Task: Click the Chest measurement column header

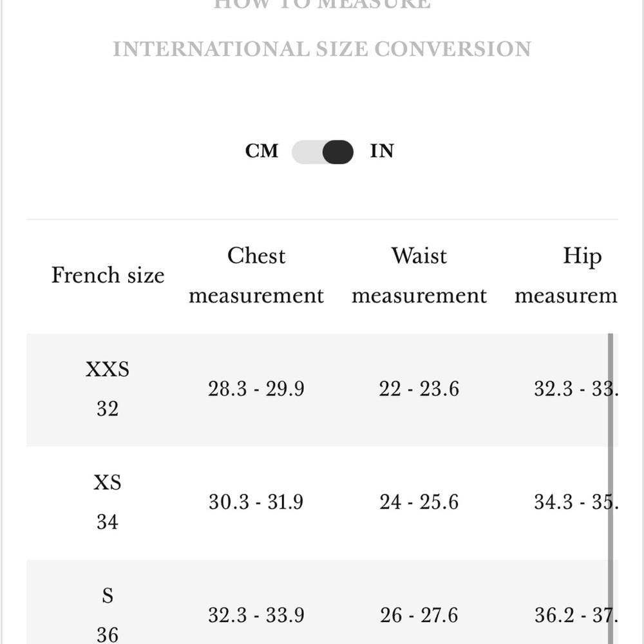Action: 256,276
